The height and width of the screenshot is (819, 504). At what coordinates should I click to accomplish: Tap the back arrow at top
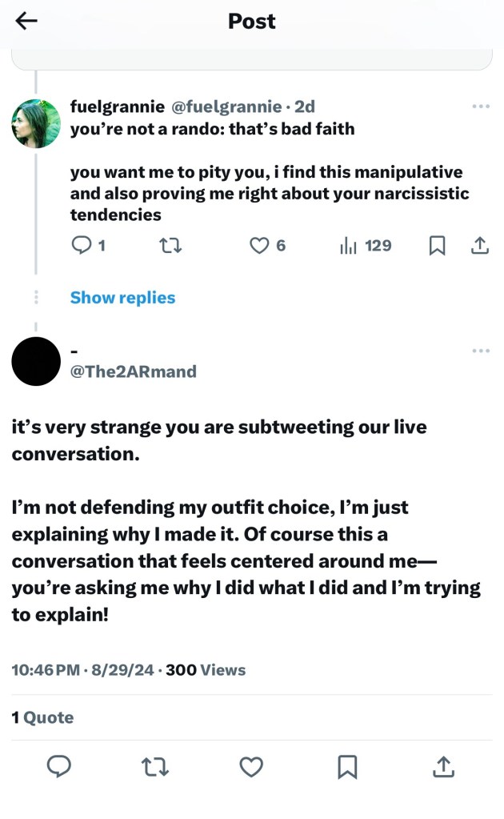[26, 22]
